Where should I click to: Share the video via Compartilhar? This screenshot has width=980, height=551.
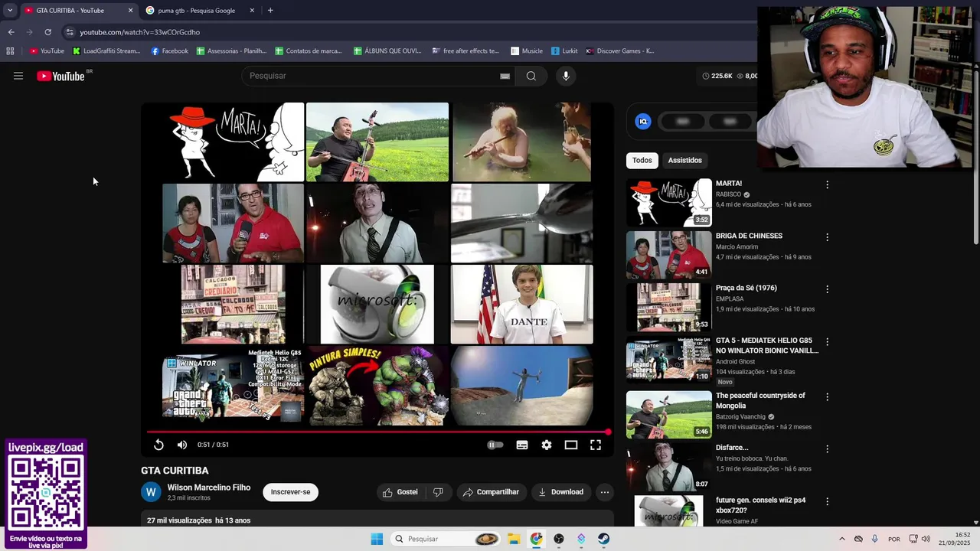point(491,492)
